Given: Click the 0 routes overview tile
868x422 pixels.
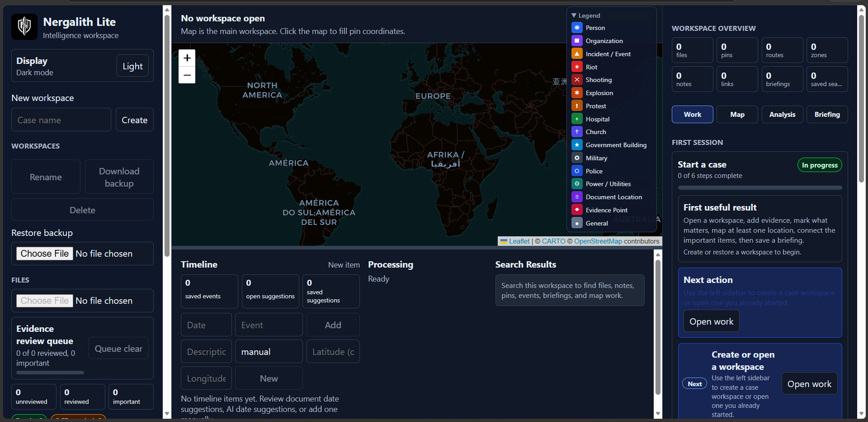Looking at the screenshot, I should [x=782, y=51].
